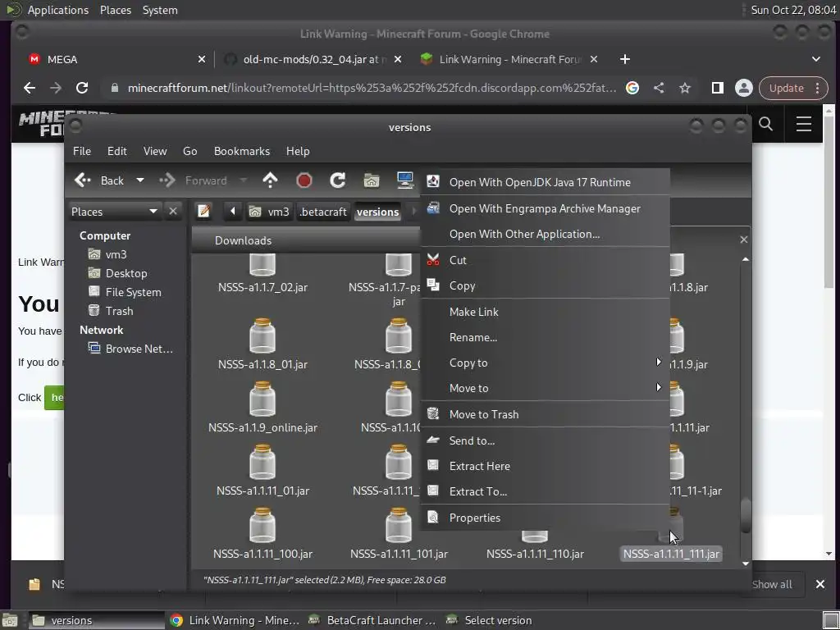The height and width of the screenshot is (630, 840).
Task: Select the NSSS-a1.1.11_01.jar icon
Action: (x=262, y=462)
